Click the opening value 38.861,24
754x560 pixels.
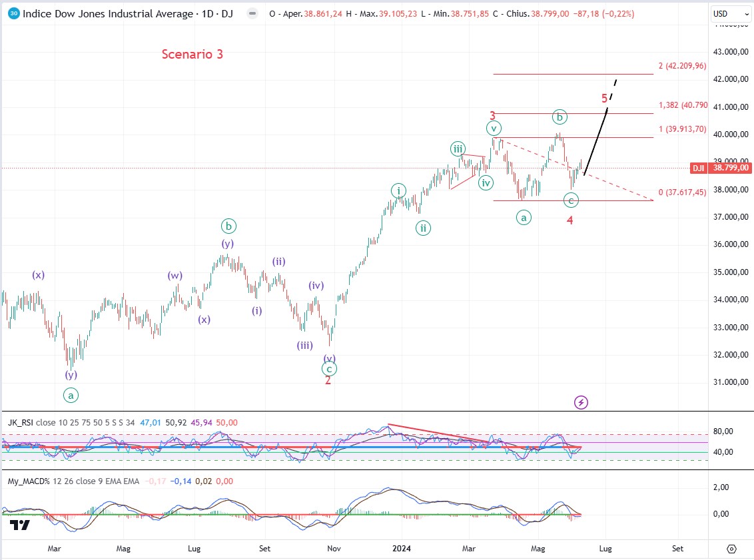click(323, 14)
